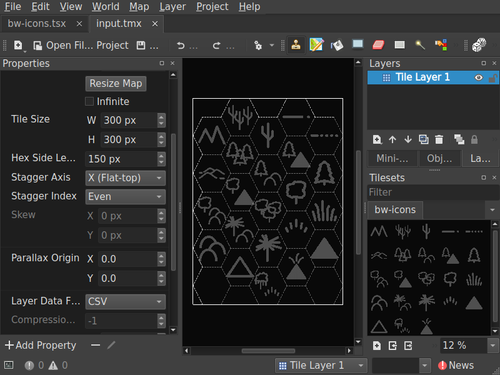This screenshot has width=500, height=375.
Task: Click the Resize Map button
Action: pos(116,83)
